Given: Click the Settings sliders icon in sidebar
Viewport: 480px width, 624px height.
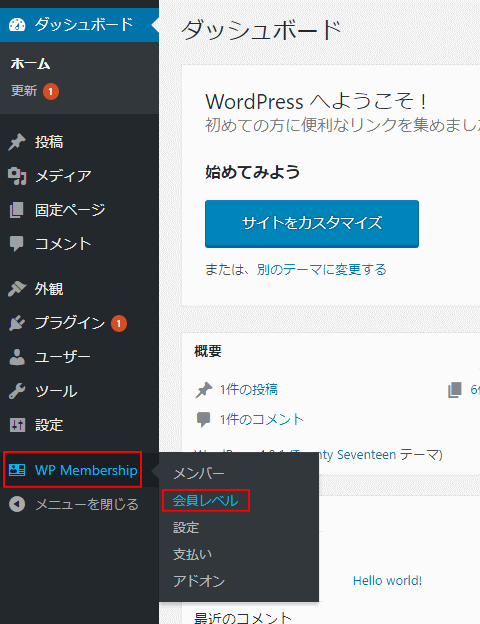Looking at the screenshot, I should pos(17,425).
